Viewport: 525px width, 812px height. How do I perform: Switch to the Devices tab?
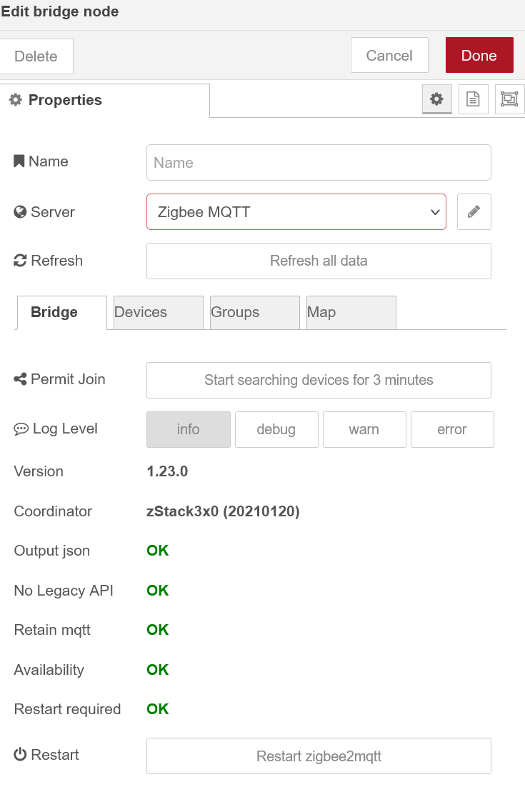(157, 312)
